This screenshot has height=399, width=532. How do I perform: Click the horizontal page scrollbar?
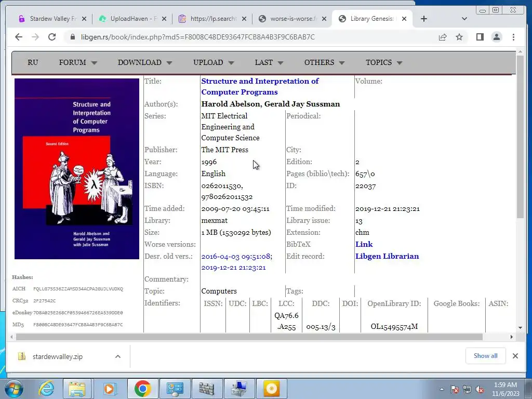(x=249, y=337)
